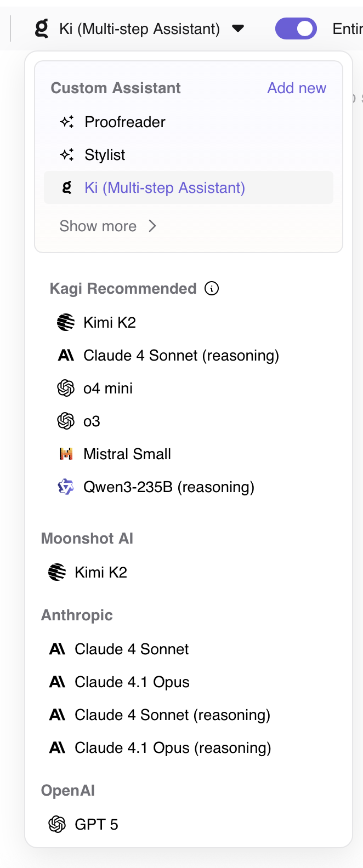Toggle the purple switch in the header
This screenshot has height=868, width=363.
pos(296,28)
